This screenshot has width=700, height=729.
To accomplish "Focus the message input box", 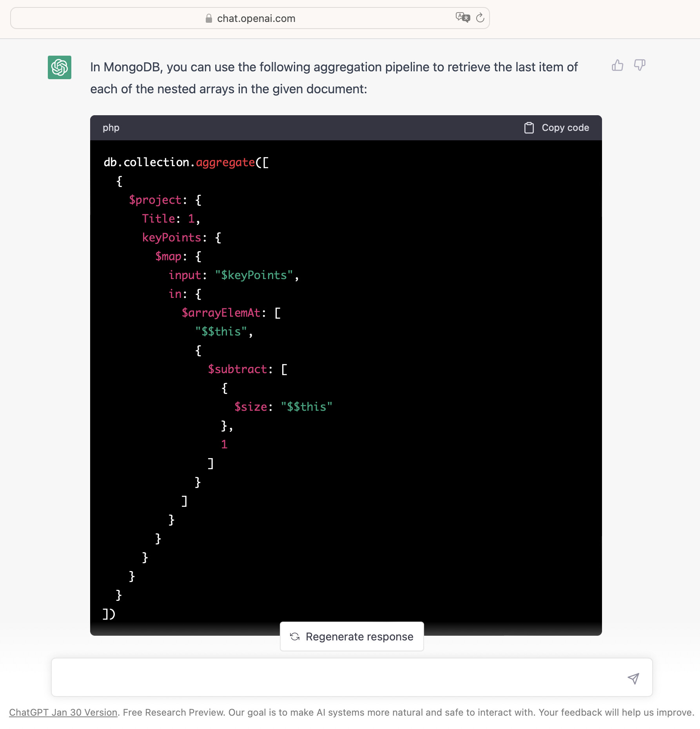I will [x=337, y=677].
